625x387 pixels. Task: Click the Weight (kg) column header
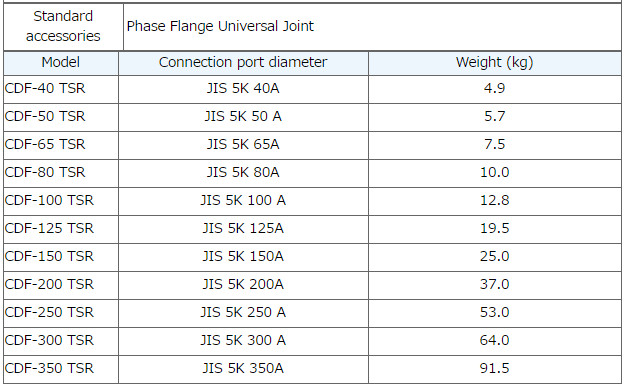coord(495,63)
